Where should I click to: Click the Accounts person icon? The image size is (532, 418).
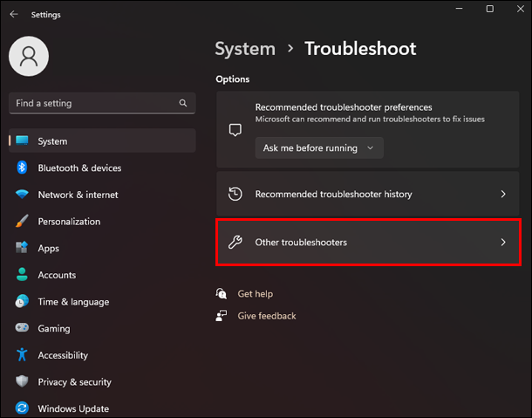click(x=22, y=275)
